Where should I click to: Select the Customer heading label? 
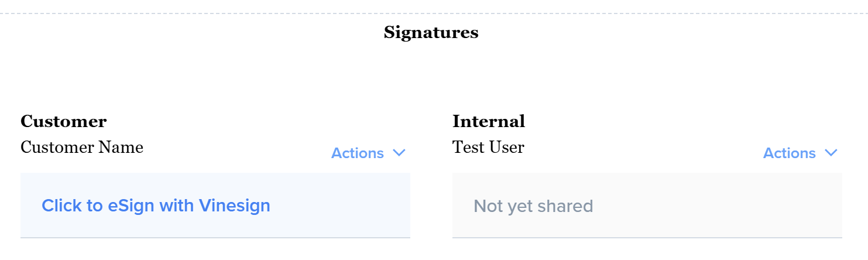(x=64, y=122)
